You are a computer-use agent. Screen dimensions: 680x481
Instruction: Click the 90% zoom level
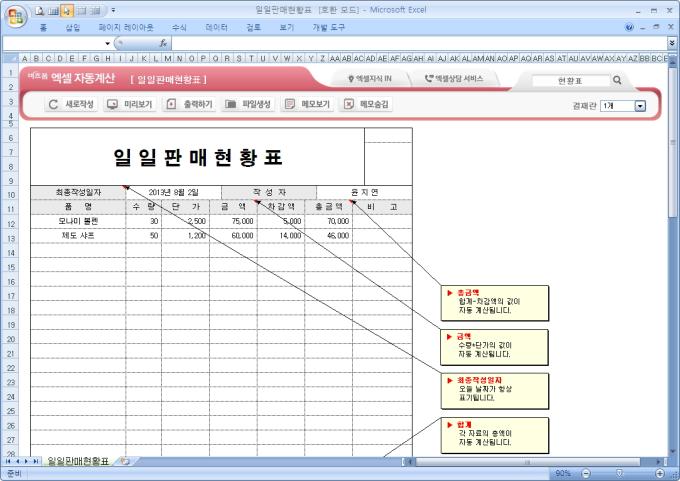(563, 473)
